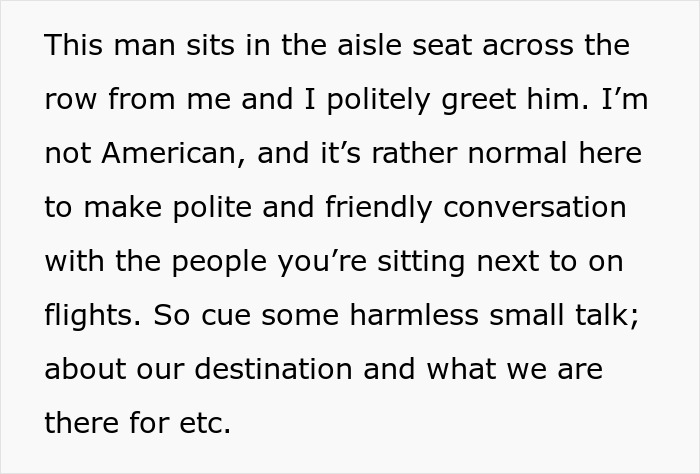Click the word "conversation"
Viewport: 700px width, 474px height.
534,208
